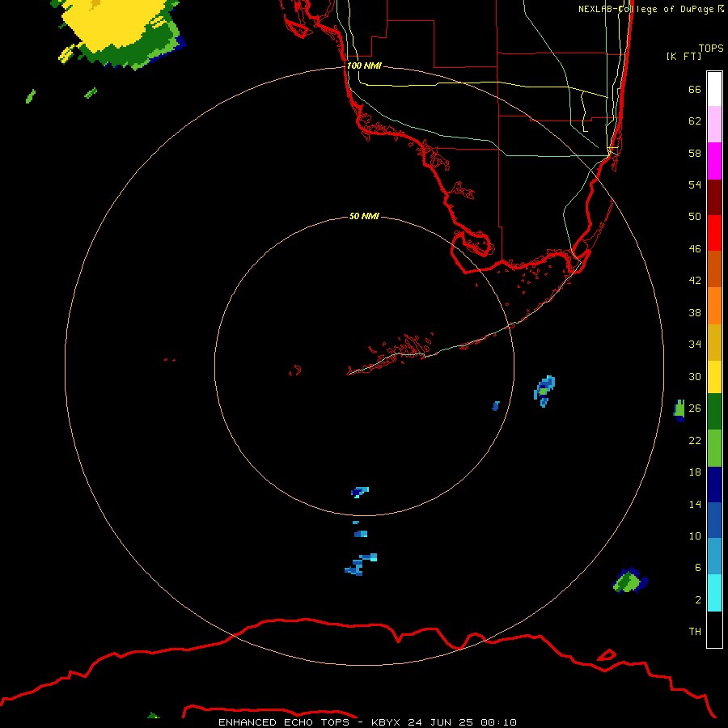This screenshot has width=728, height=728.
Task: Pick the cyan legend swatch
Action: pyautogui.click(x=714, y=593)
